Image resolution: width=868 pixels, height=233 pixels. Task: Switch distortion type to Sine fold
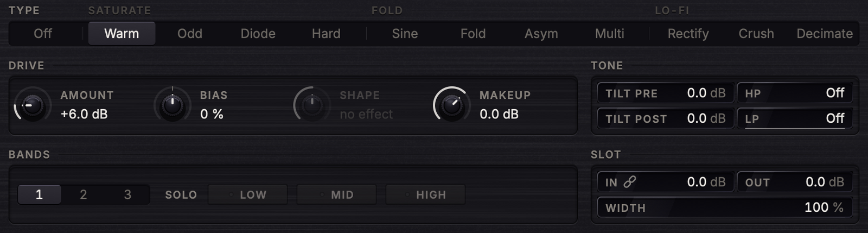point(405,34)
